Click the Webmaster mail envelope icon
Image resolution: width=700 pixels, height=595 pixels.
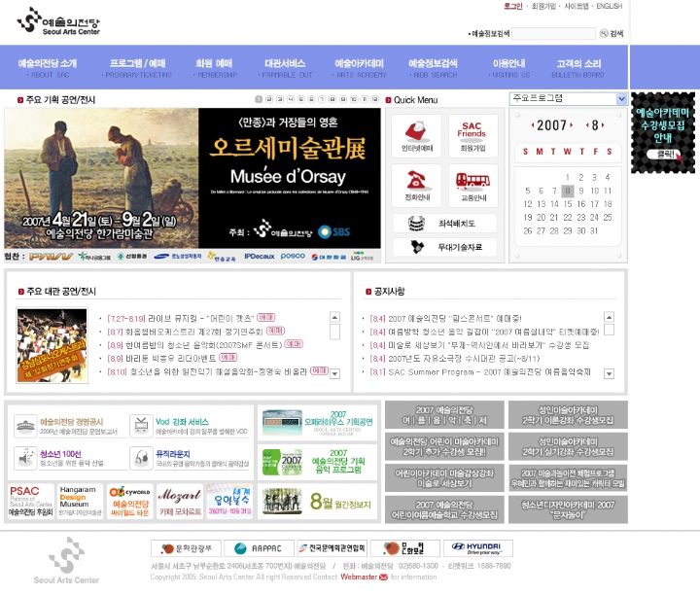pyautogui.click(x=383, y=577)
